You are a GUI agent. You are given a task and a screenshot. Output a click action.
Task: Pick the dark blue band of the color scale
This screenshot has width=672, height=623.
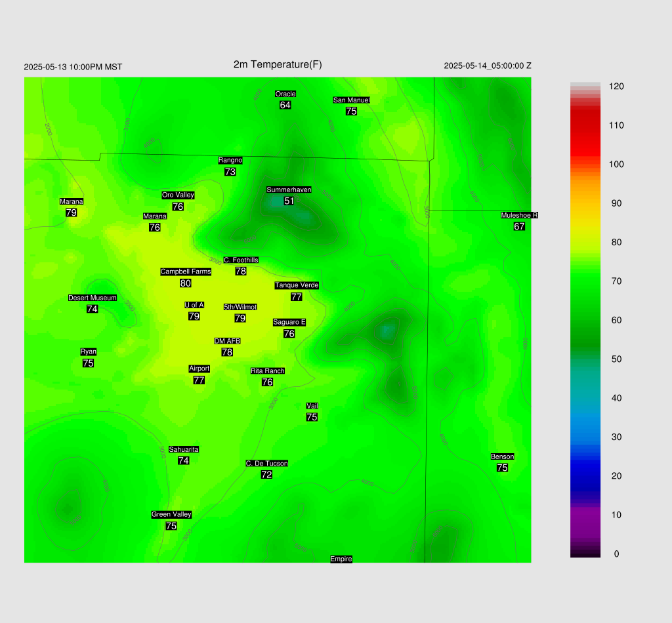[585, 475]
